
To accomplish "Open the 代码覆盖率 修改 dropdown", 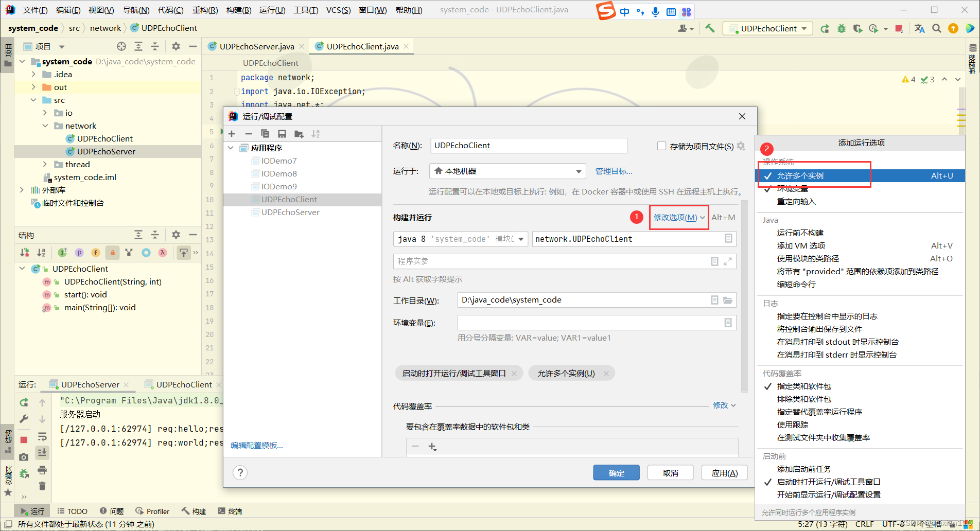I will 724,405.
